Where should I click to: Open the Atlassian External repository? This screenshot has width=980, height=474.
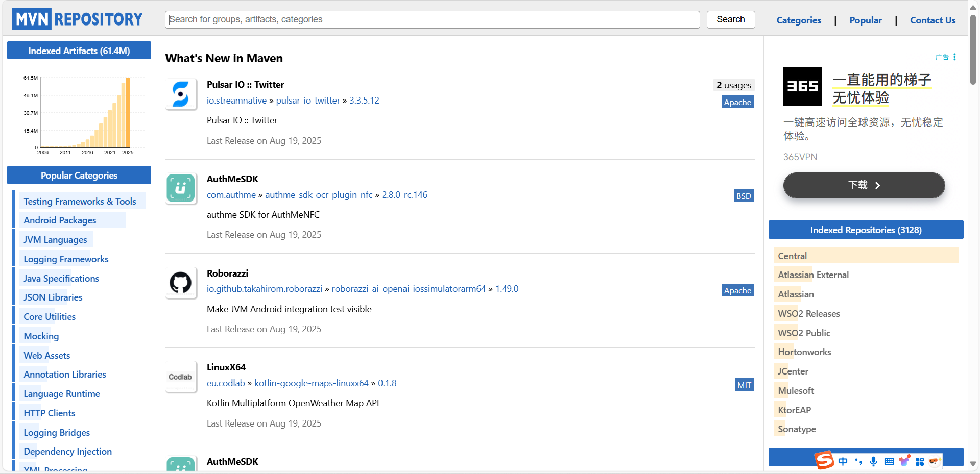tap(813, 275)
